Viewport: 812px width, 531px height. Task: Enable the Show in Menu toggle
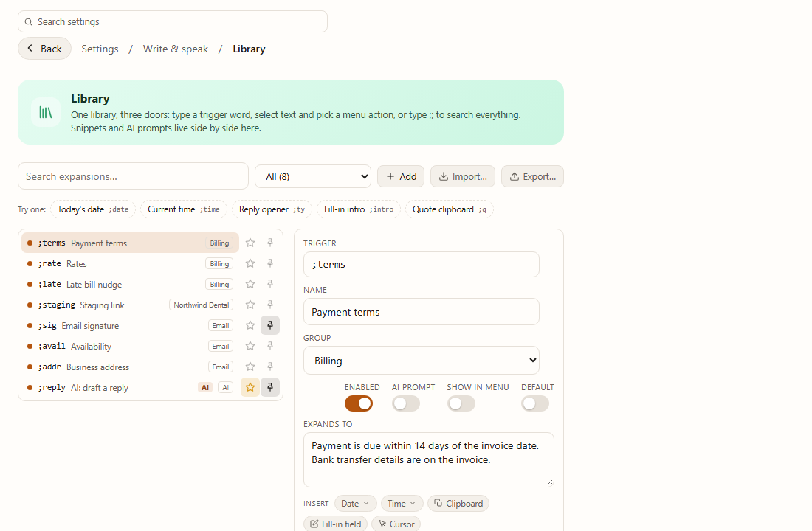coord(461,403)
